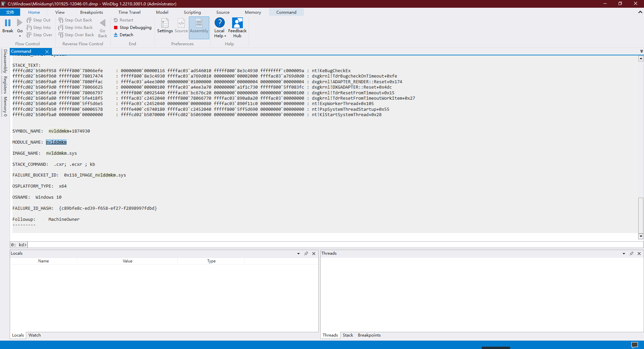The width and height of the screenshot is (644, 349).
Task: Open the Registers side panel
Action: coord(5,85)
